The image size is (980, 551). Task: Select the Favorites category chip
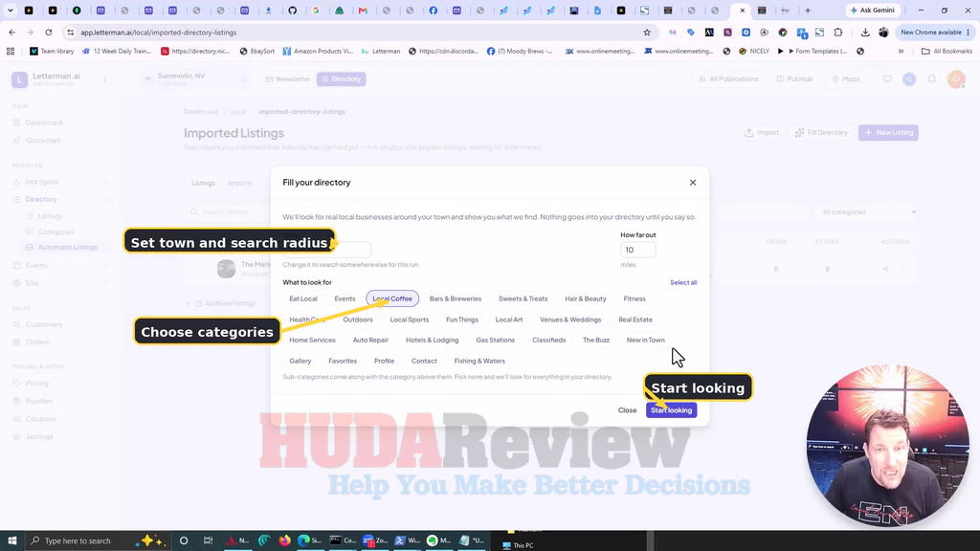tap(343, 361)
